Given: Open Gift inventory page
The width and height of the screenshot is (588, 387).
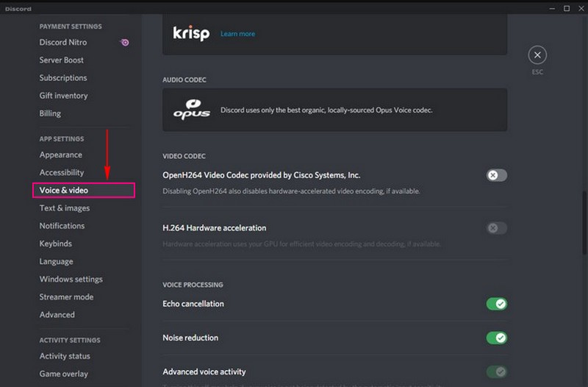Looking at the screenshot, I should click(x=63, y=96).
